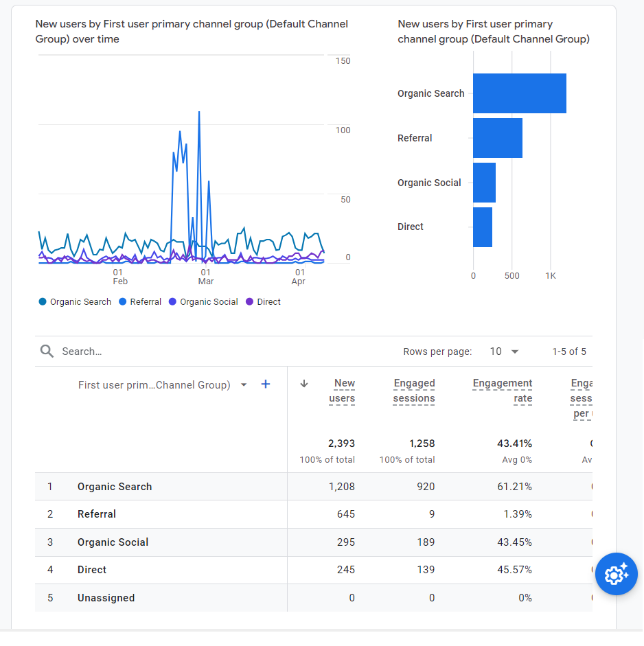This screenshot has height=646, width=644.
Task: Click the search magnifier icon
Action: (47, 351)
